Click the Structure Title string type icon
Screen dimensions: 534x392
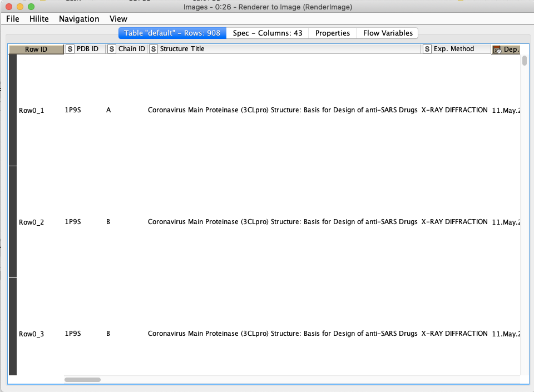[154, 49]
